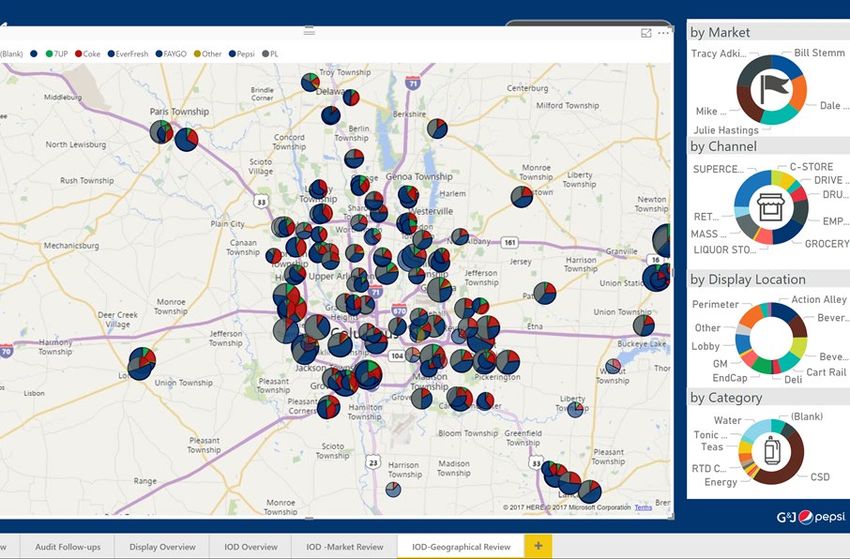Image resolution: width=850 pixels, height=559 pixels.
Task: Select the FAYGO legend entry
Action: click(x=171, y=54)
